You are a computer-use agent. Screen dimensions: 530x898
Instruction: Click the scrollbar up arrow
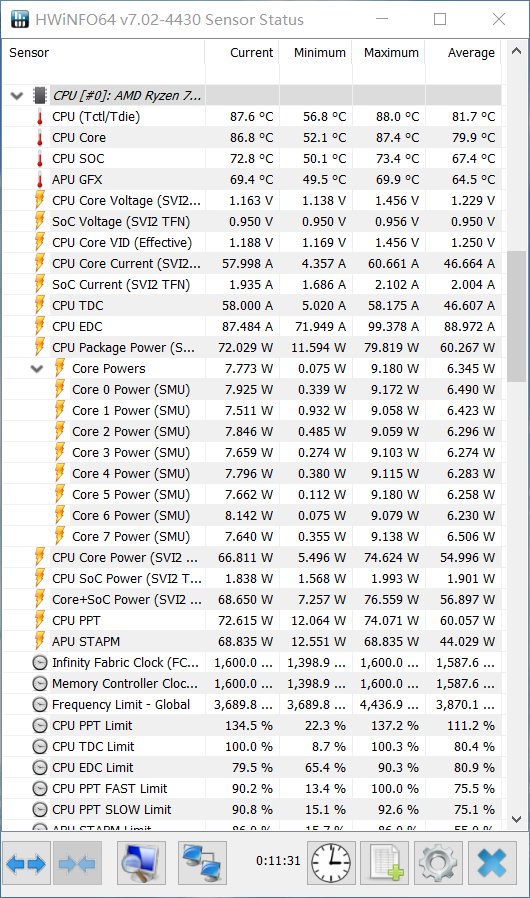point(516,50)
